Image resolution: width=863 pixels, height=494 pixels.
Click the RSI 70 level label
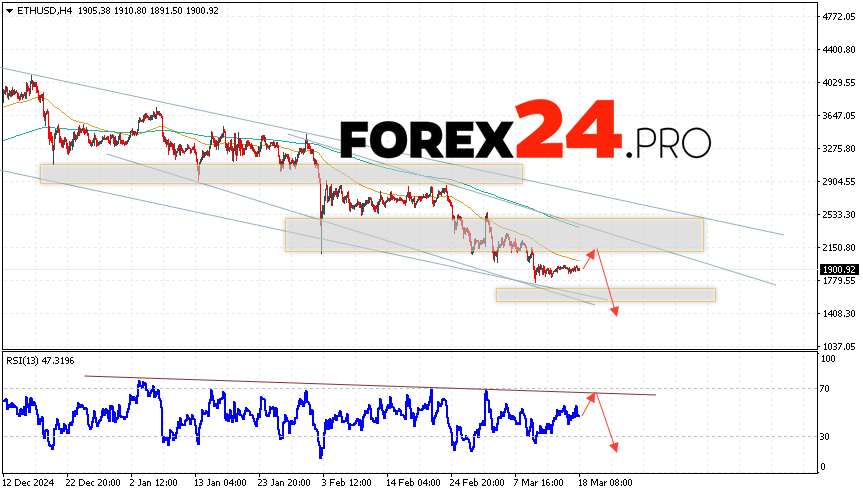pos(826,387)
